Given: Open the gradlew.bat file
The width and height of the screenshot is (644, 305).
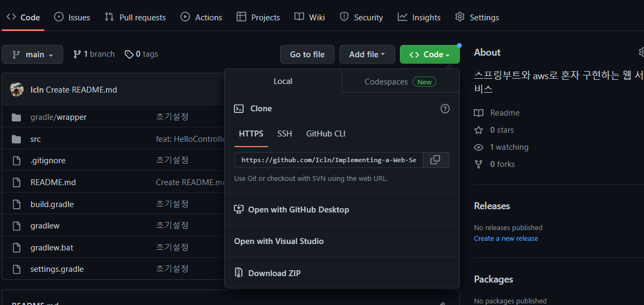Looking at the screenshot, I should pos(52,248).
